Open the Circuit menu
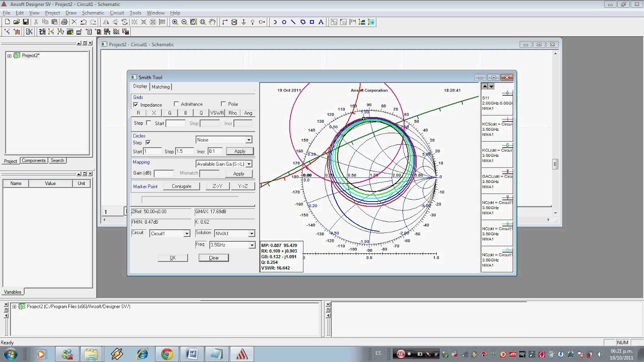The width and height of the screenshot is (644, 362). tap(117, 13)
